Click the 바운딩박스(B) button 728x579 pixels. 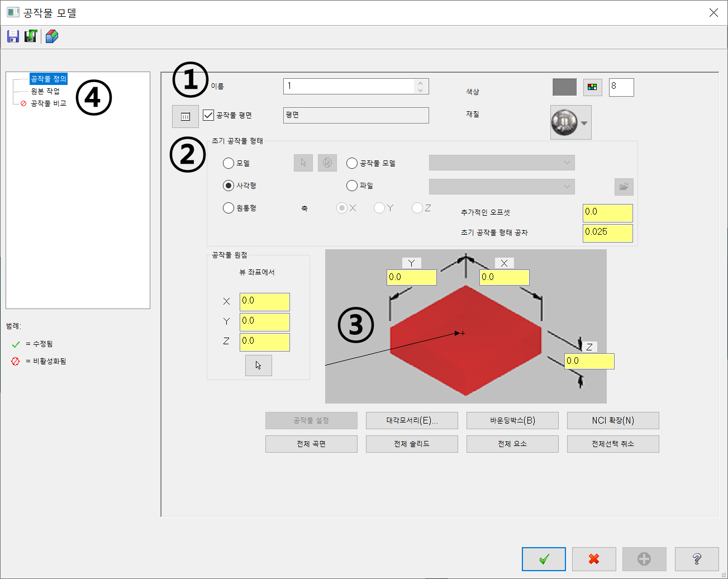pos(512,420)
